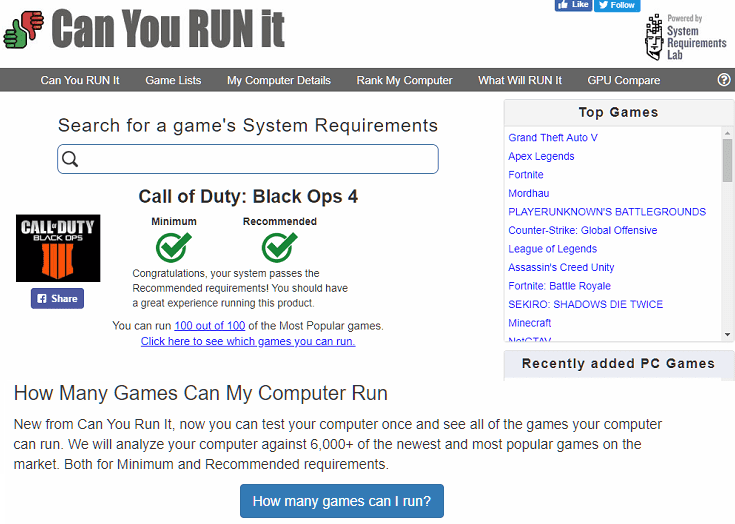Click the Search for a game's System Requirements heading
The image size is (735, 524).
pyautogui.click(x=248, y=125)
